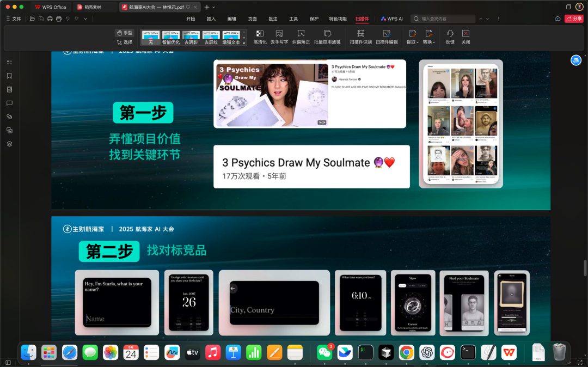Go to next search result arrow
Image resolution: width=588 pixels, height=367 pixels.
tap(487, 19)
